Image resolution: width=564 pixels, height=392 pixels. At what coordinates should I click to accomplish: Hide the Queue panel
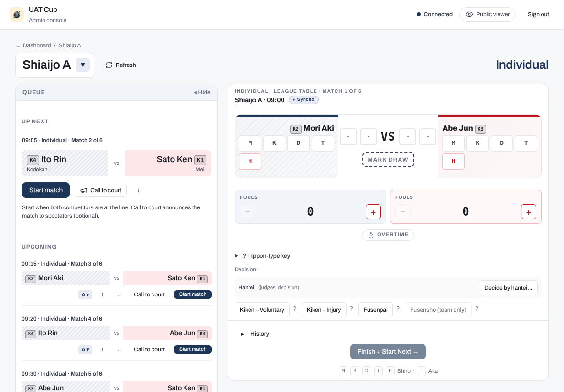coord(202,92)
